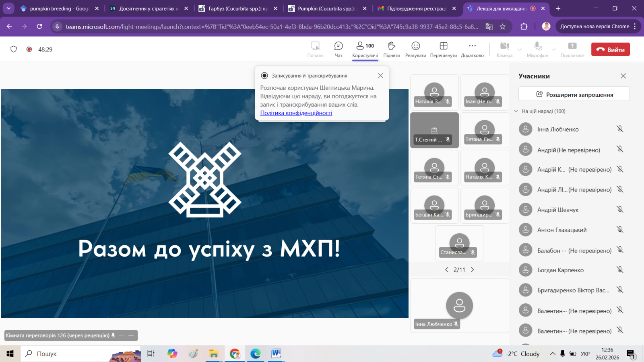644x362 pixels.
Task: Click the Raise hand icon
Action: (x=391, y=49)
